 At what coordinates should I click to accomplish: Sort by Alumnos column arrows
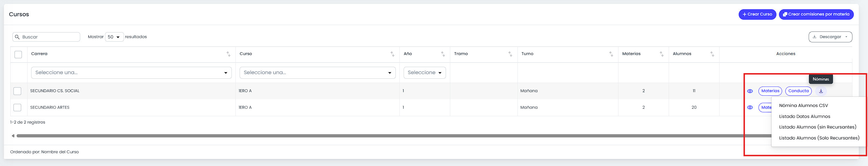tap(712, 54)
